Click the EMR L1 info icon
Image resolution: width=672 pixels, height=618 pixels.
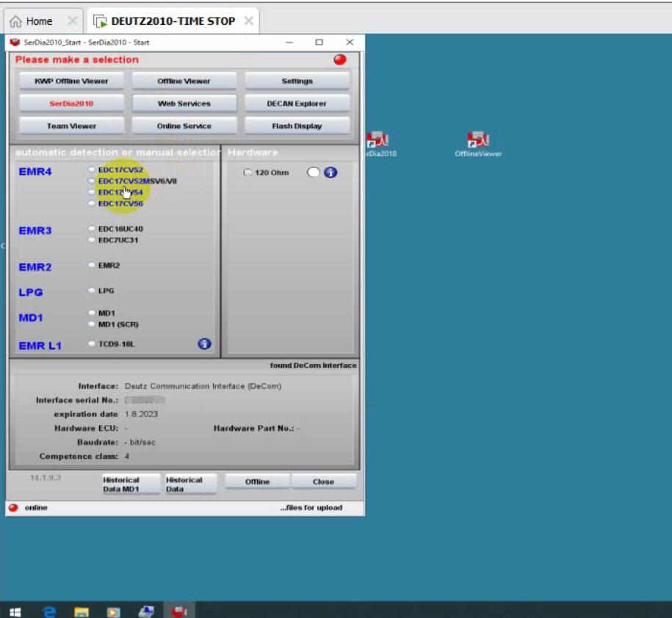coord(204,344)
